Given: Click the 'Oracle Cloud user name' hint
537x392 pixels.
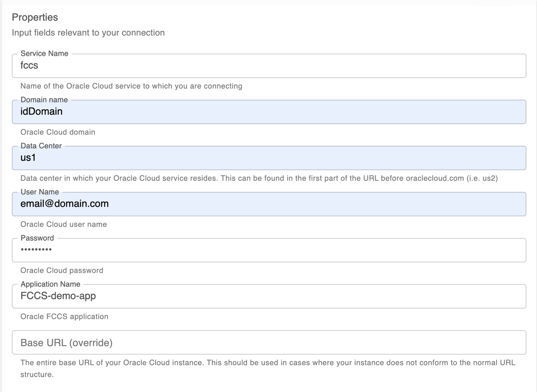Looking at the screenshot, I should 64,224.
